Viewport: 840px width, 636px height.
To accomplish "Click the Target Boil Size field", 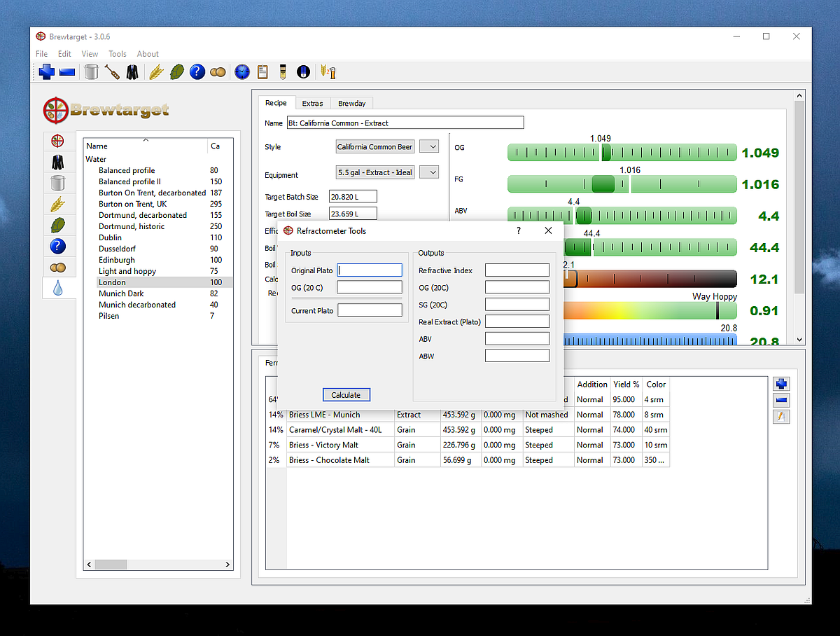I will (353, 214).
